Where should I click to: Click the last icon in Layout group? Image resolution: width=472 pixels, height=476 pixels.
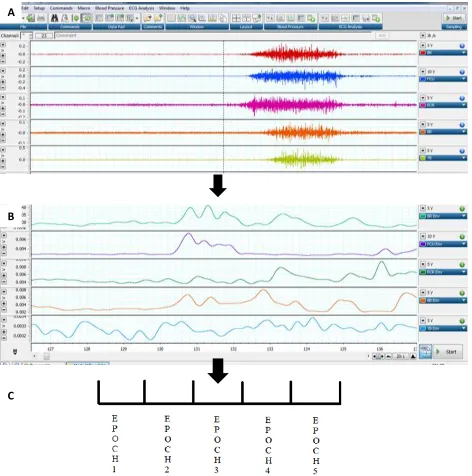click(x=257, y=18)
